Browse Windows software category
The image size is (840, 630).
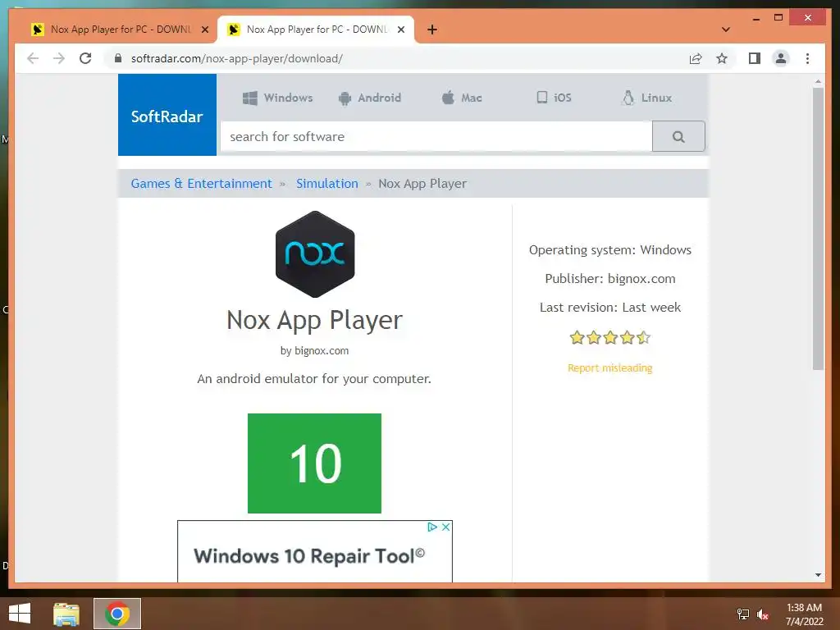pos(277,98)
